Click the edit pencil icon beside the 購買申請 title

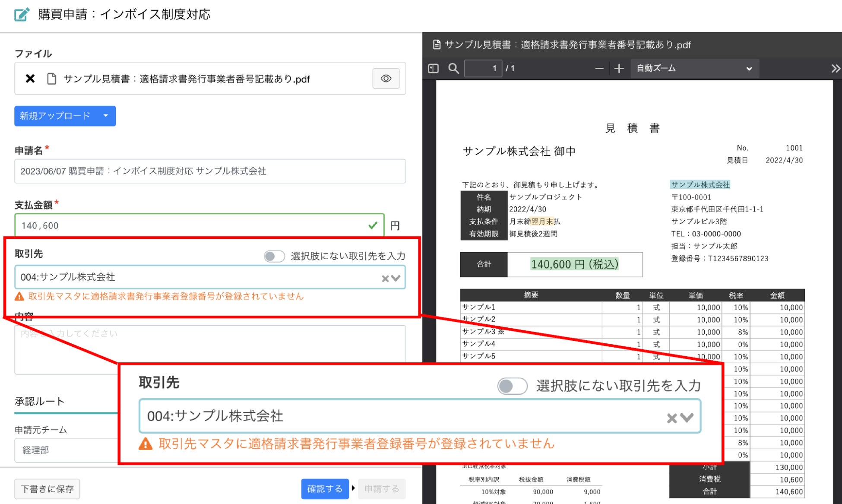click(22, 14)
